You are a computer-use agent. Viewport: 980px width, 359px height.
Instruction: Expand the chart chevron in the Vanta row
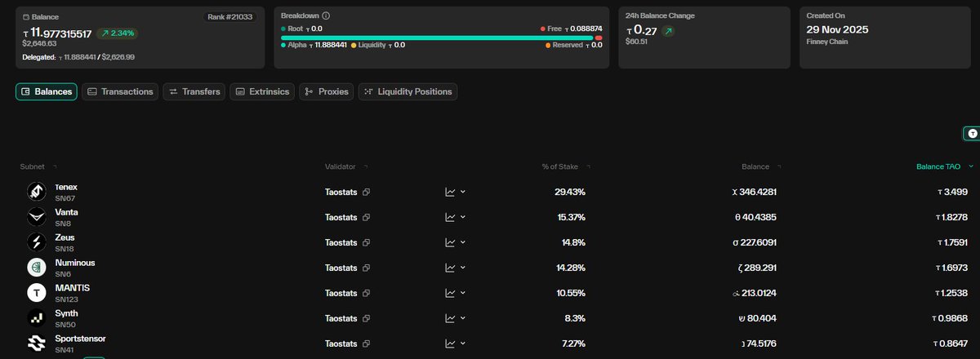point(463,217)
